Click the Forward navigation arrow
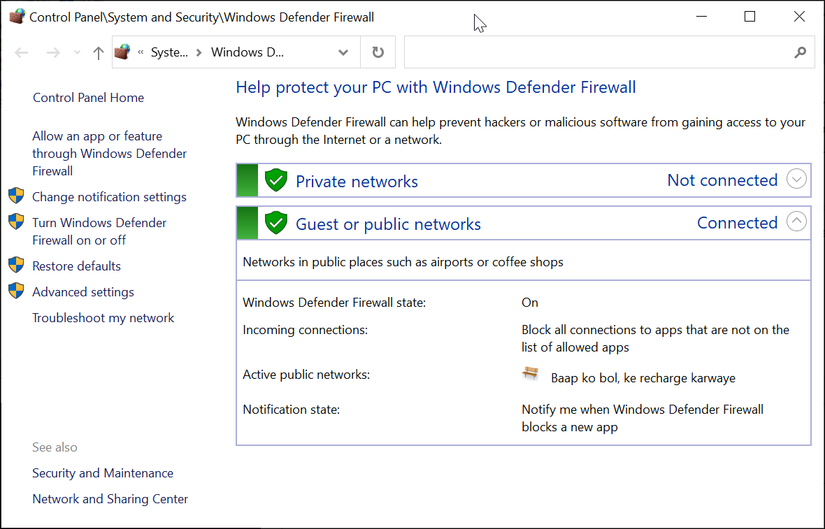Screen dimensions: 825x529 pos(53,52)
